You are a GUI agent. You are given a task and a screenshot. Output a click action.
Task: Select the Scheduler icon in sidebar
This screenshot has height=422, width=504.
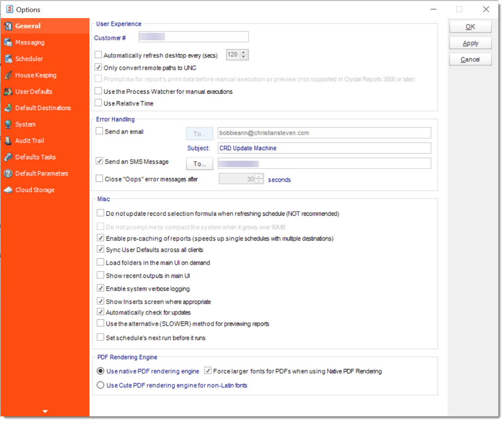[x=8, y=59]
